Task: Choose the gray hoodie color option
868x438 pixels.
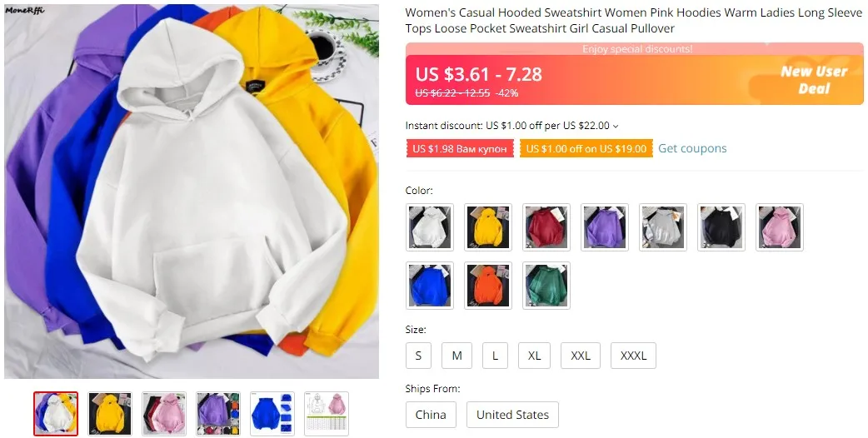Action: click(663, 227)
